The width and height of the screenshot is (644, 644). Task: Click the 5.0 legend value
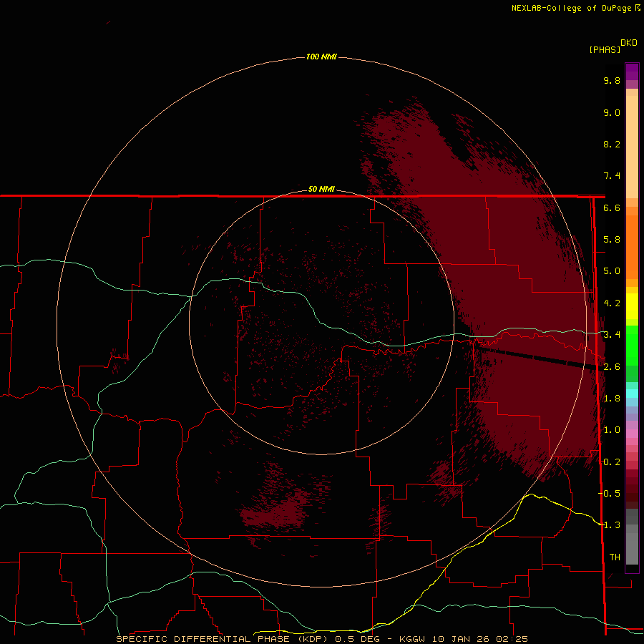612,271
